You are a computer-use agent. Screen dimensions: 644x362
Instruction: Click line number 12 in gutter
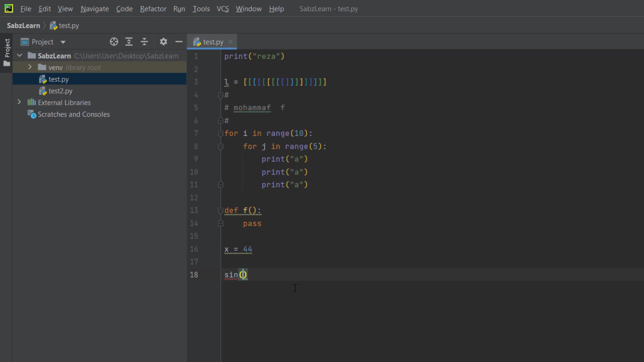point(194,197)
